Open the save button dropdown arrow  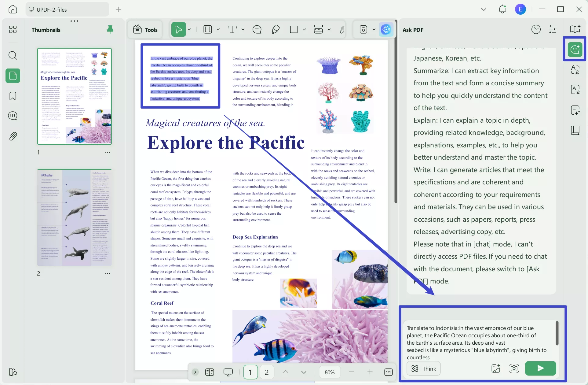tap(374, 29)
